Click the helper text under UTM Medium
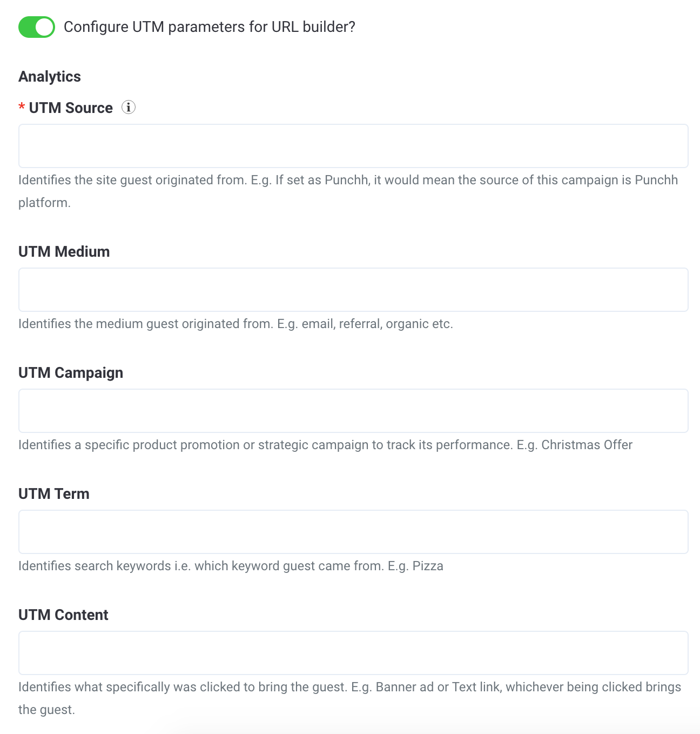 [236, 324]
